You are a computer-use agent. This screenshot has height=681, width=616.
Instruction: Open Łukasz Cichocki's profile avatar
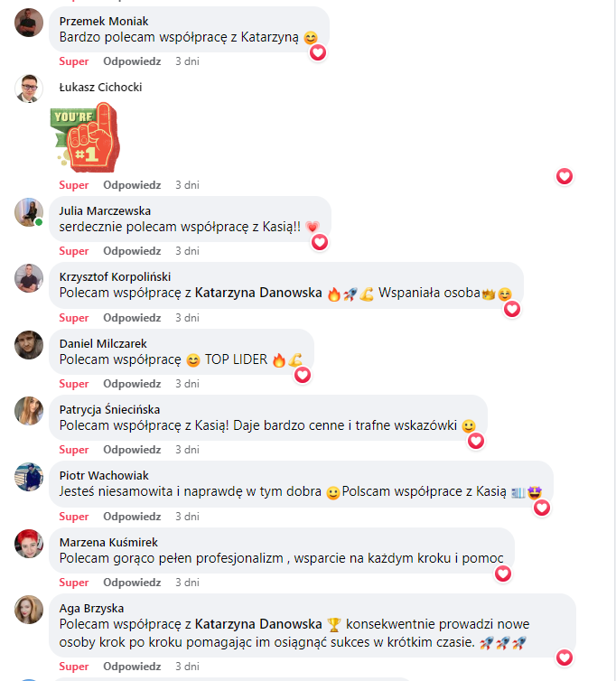point(29,89)
